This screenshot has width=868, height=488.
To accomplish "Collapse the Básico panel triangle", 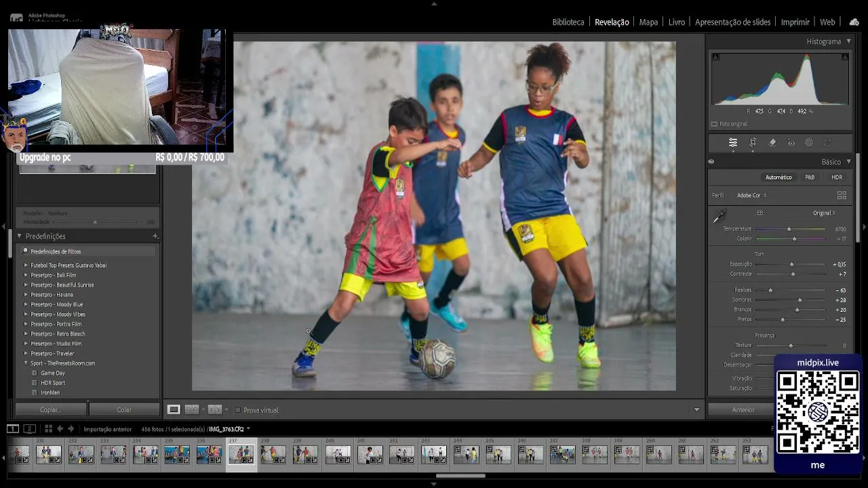I will pyautogui.click(x=848, y=162).
